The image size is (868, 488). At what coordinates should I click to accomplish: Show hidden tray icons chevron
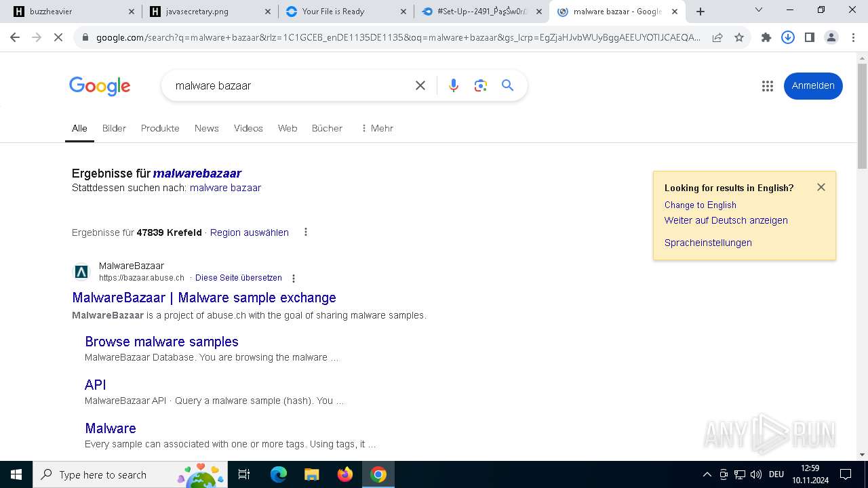707,474
